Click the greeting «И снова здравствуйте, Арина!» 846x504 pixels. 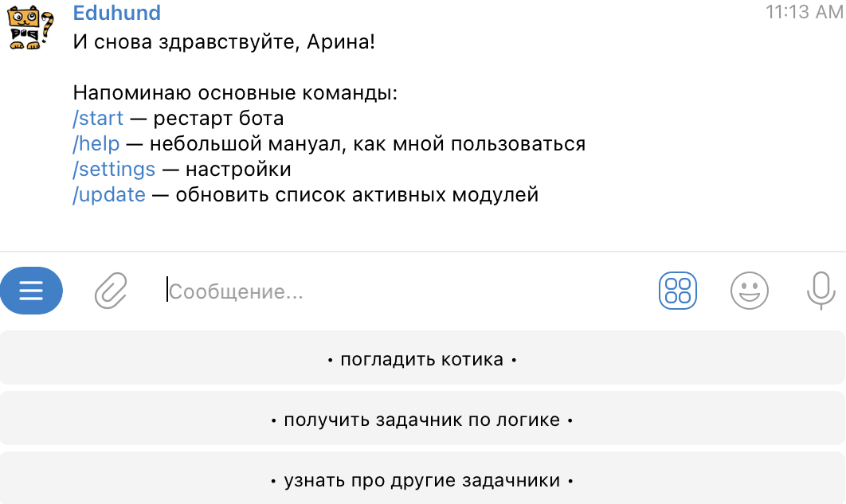point(224,41)
